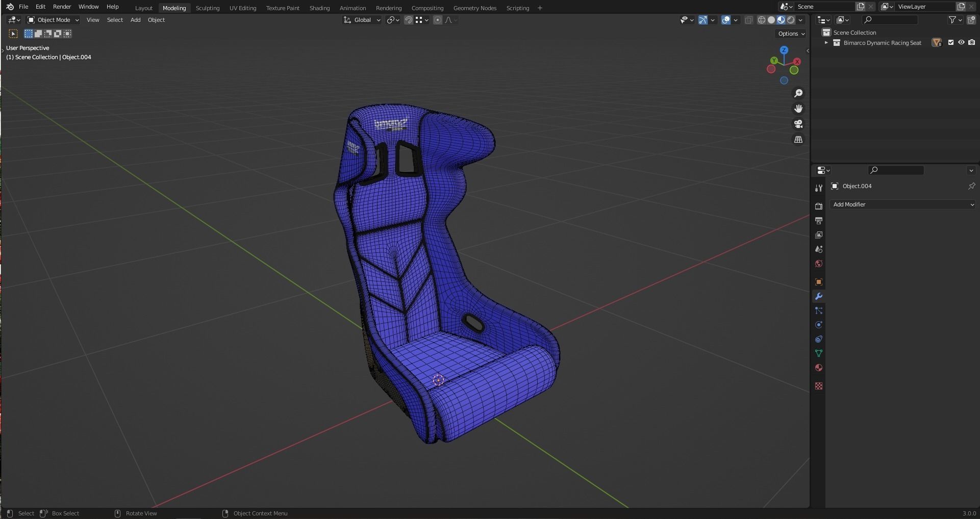The height and width of the screenshot is (519, 980).
Task: Toggle X-Ray view button
Action: 748,20
